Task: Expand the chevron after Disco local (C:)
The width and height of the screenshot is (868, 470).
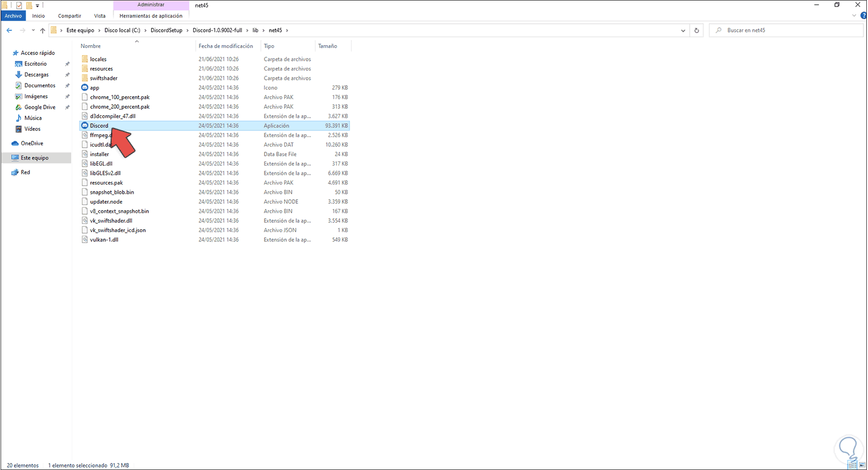Action: pos(146,30)
